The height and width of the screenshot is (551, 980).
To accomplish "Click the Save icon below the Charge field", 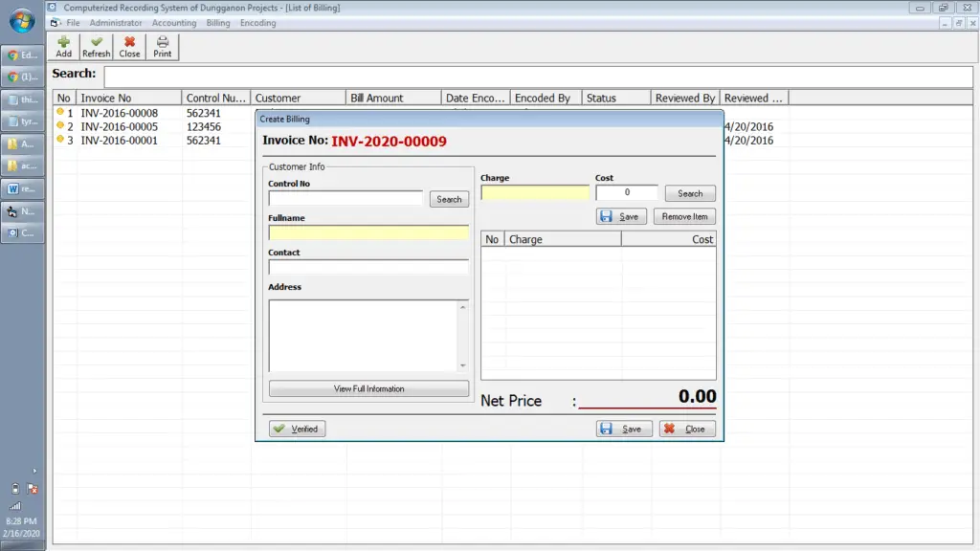I will click(621, 216).
